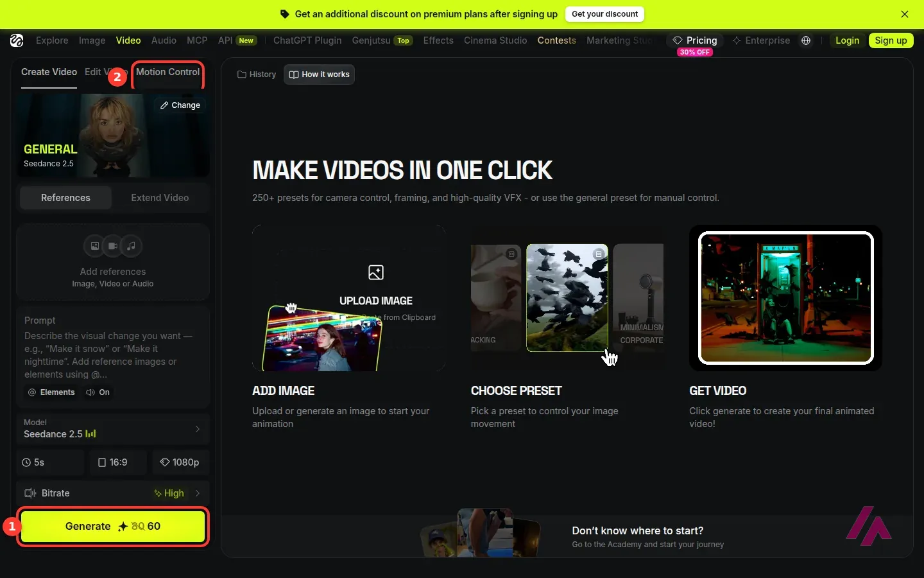
Task: Click into the Prompt text field
Action: click(x=113, y=355)
